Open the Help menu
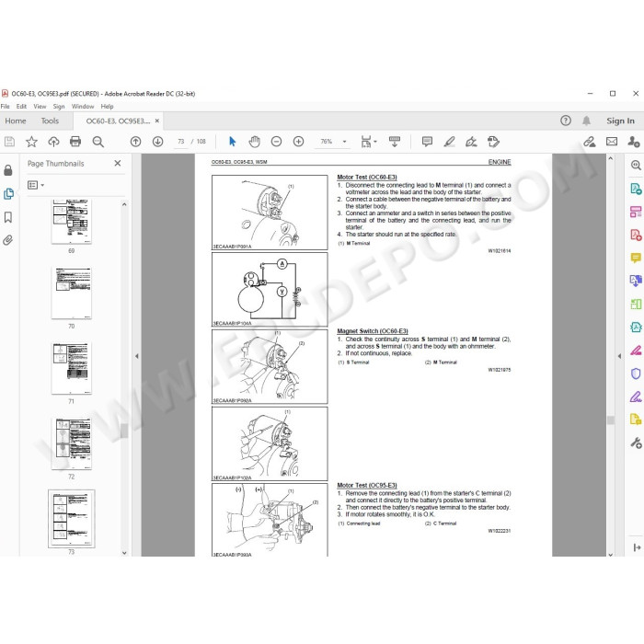The height and width of the screenshot is (644, 644). [108, 107]
